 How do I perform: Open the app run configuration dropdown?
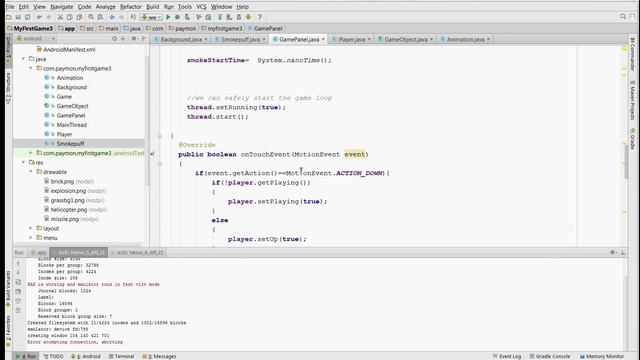[151, 17]
